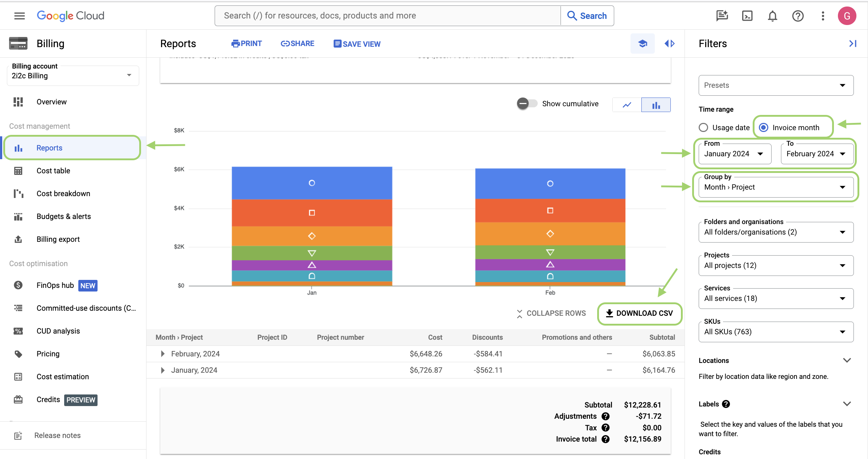Image resolution: width=868 pixels, height=459 pixels.
Task: Click the chat support icon in header
Action: tap(722, 16)
